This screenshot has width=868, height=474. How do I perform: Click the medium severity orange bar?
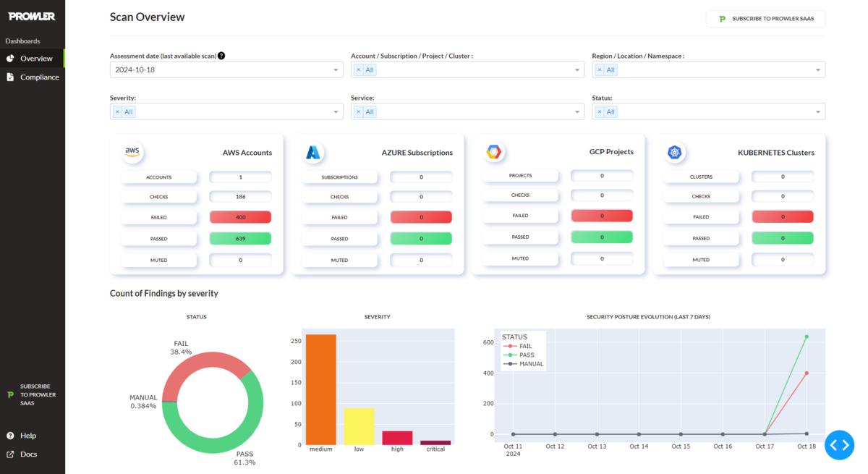[321, 389]
